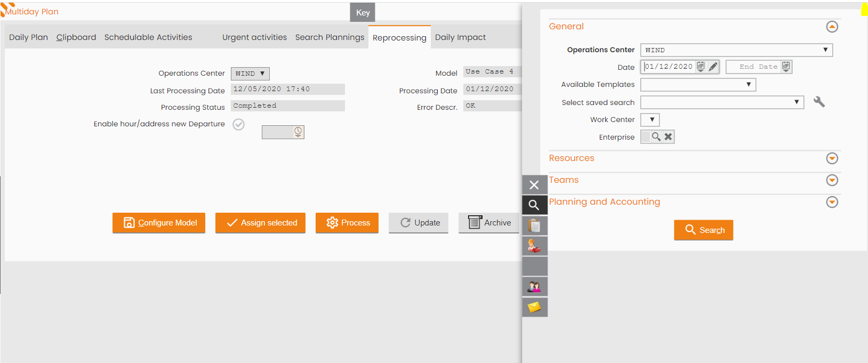Open the clipboard icon in the sidebar
Screen dimensions: 868x363
534,225
